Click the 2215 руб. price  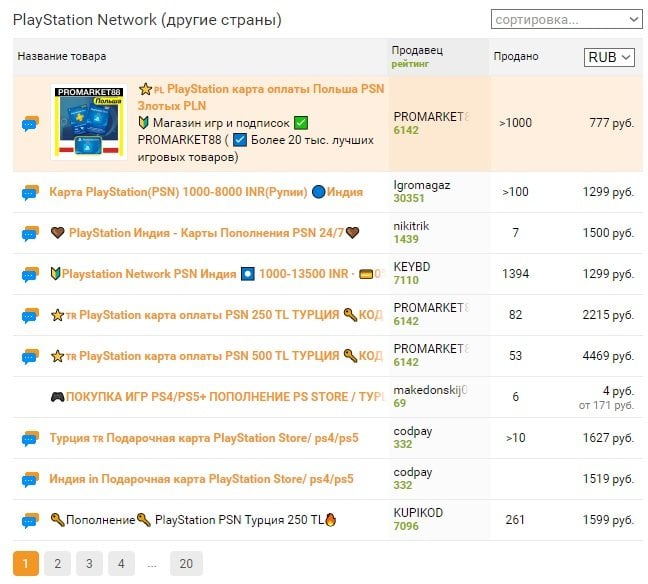(x=608, y=315)
